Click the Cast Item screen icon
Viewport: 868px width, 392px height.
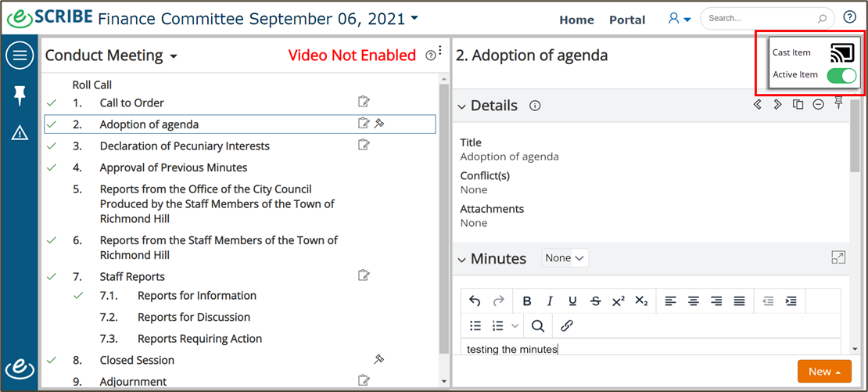click(842, 52)
